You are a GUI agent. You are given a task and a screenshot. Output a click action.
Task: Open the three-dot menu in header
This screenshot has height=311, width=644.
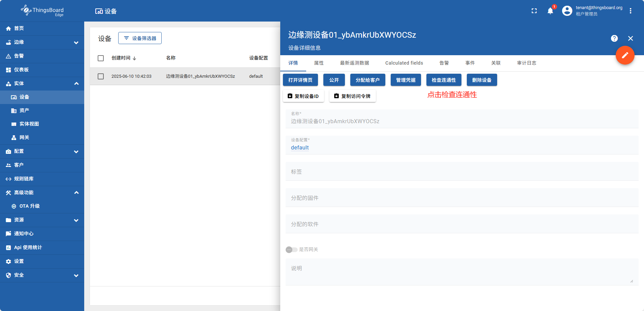pos(630,11)
